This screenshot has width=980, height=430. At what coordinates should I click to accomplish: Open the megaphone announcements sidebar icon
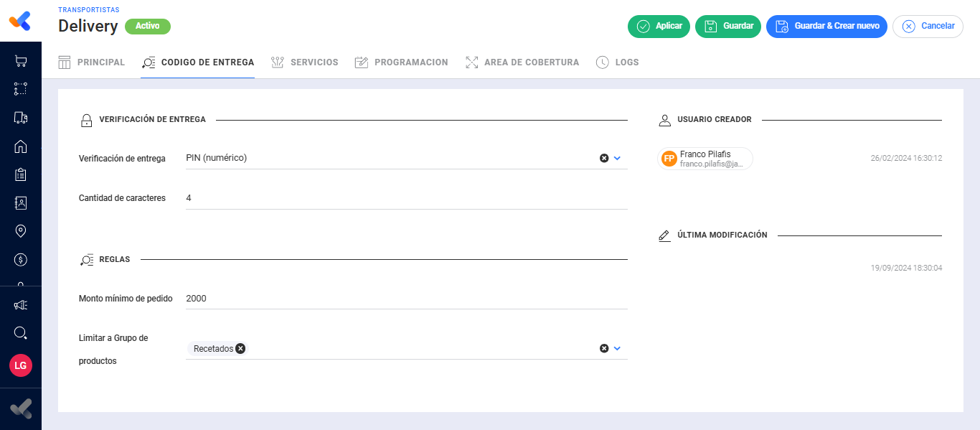pyautogui.click(x=21, y=305)
